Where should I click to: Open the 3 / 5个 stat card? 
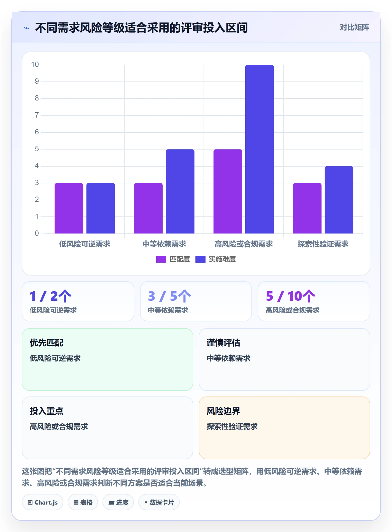point(196,301)
